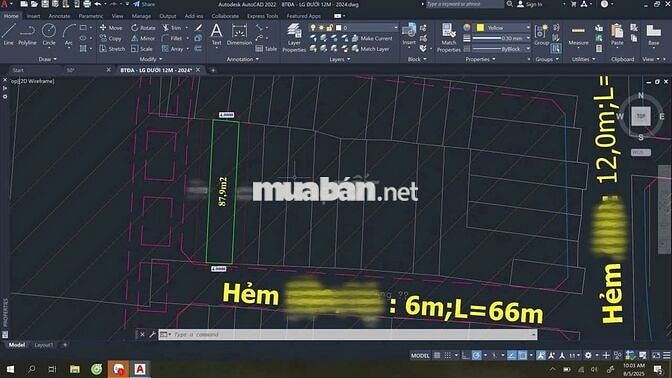672x378 pixels.
Task: Expand the Annotation panel
Action: pos(243,59)
